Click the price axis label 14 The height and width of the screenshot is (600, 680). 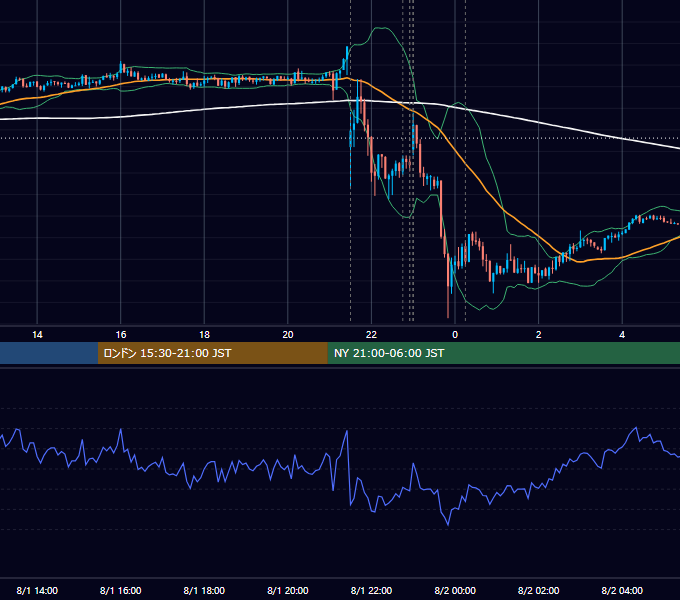point(37,335)
